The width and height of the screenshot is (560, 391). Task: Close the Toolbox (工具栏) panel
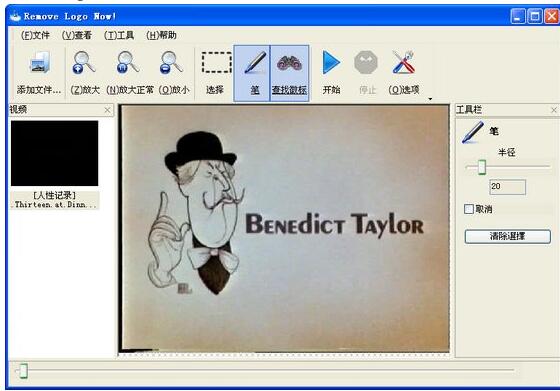click(x=554, y=110)
